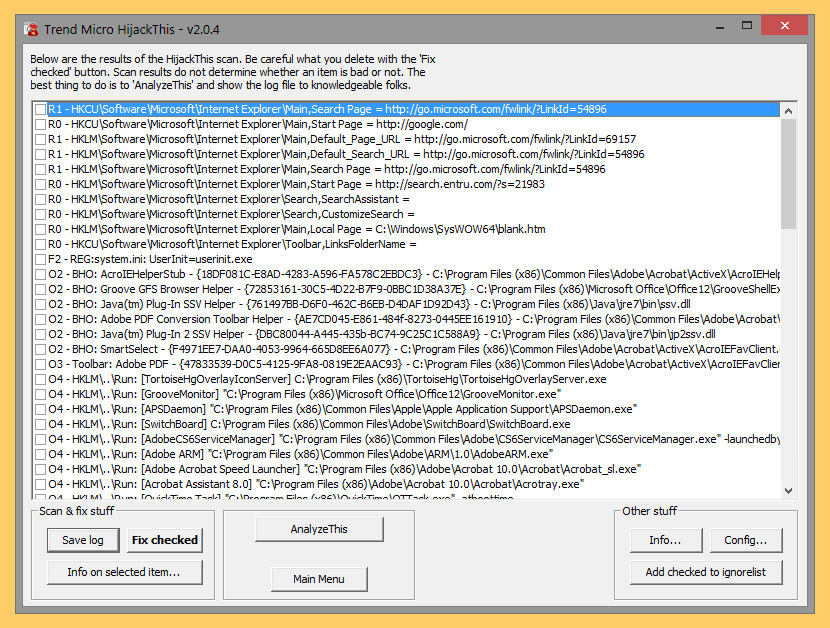Select the LinksFolderName toolbar row
The image size is (830, 628).
[x=407, y=245]
